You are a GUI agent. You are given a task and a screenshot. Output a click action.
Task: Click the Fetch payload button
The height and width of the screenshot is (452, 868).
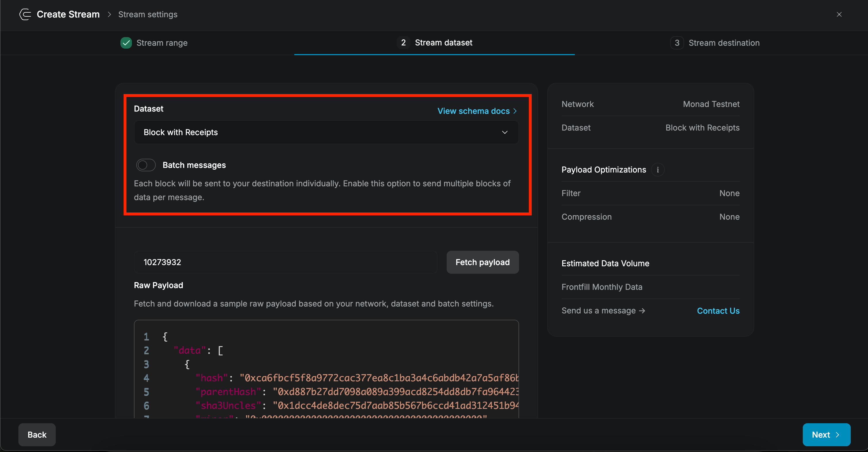click(483, 262)
